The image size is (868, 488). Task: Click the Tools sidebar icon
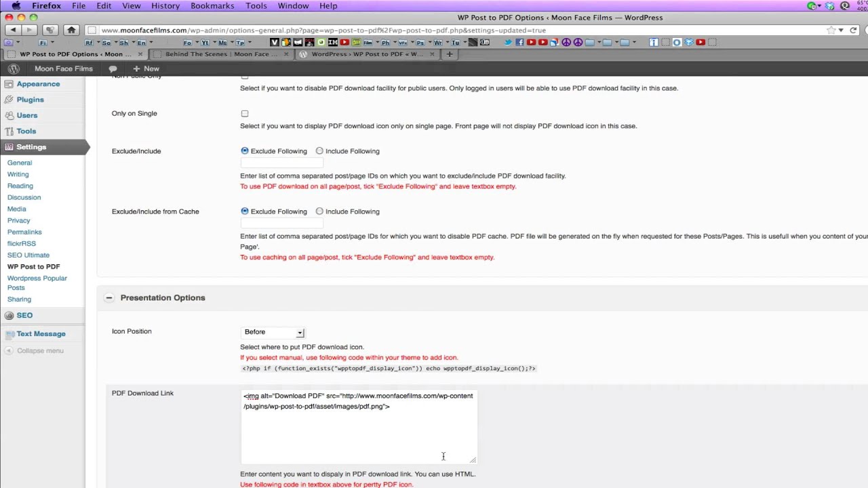[x=8, y=131]
